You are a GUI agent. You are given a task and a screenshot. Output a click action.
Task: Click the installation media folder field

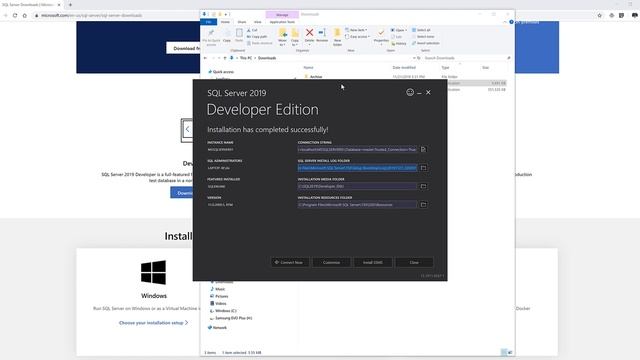coord(357,186)
